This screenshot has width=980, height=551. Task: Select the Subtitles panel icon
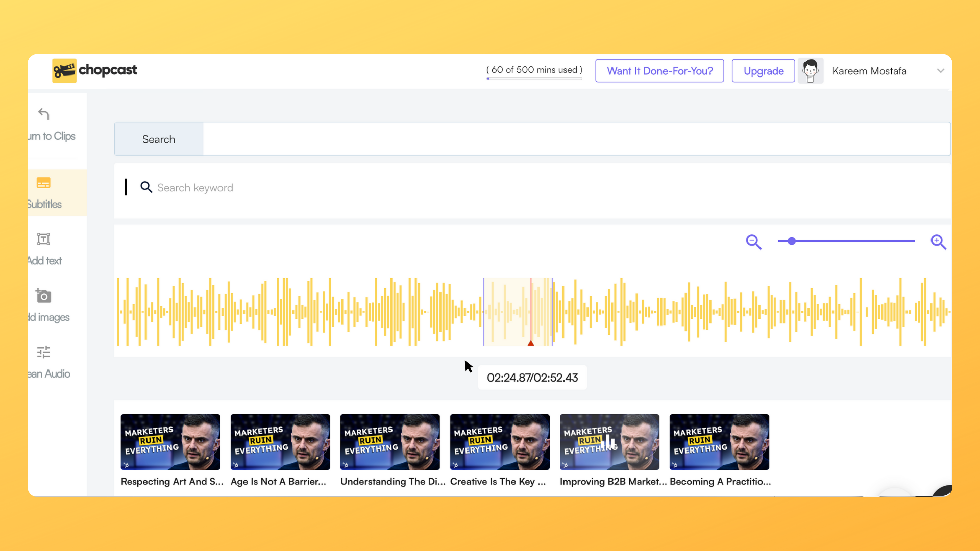43,183
